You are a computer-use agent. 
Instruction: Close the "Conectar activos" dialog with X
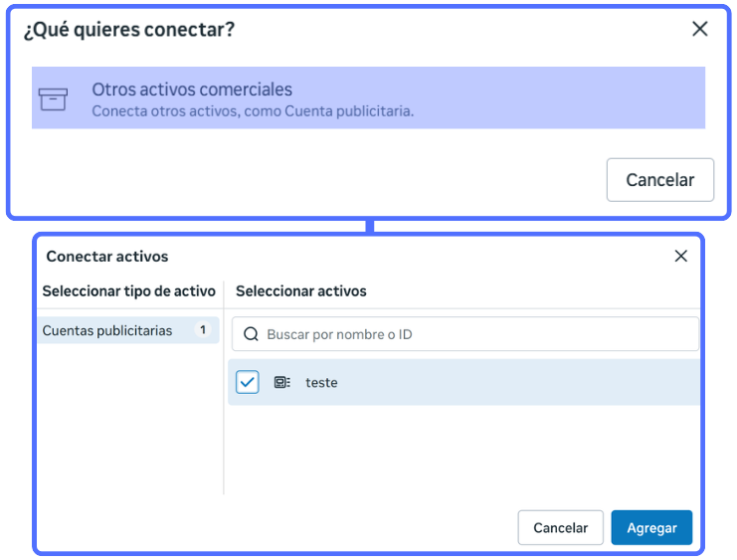click(x=681, y=256)
